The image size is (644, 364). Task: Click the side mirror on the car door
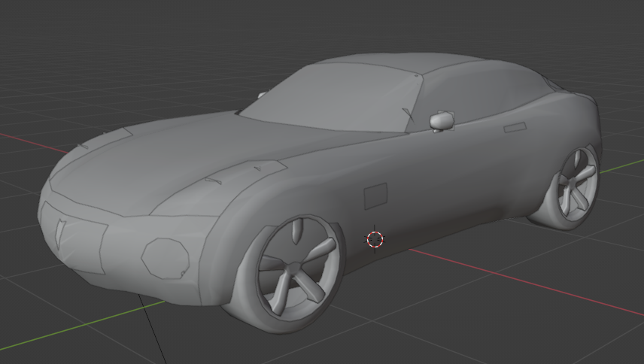pos(441,120)
